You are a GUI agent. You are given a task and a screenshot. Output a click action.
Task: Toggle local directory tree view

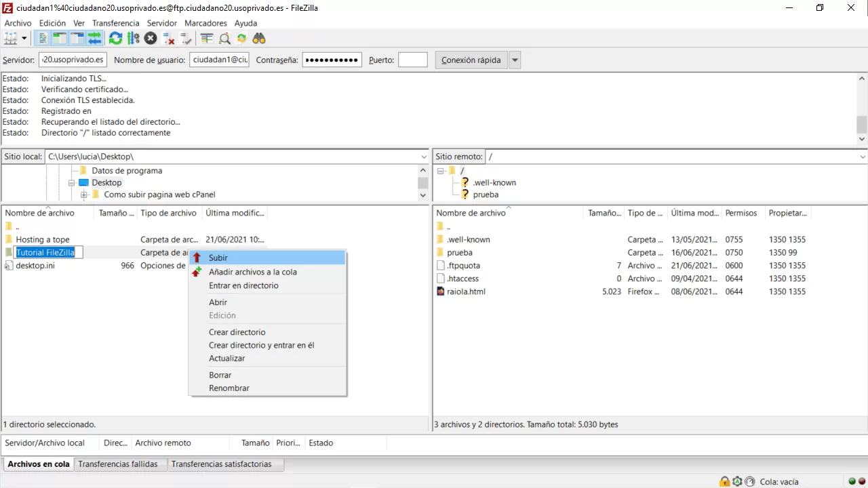pyautogui.click(x=60, y=39)
